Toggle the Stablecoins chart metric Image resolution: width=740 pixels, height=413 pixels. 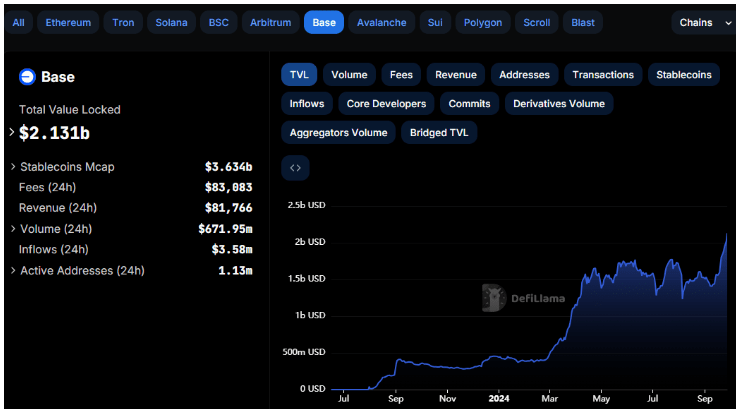(684, 75)
